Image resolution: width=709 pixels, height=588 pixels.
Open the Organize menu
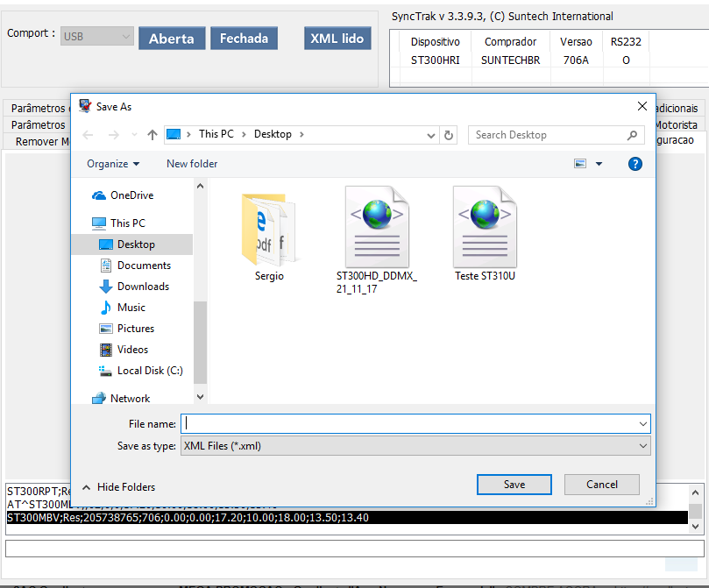point(113,164)
